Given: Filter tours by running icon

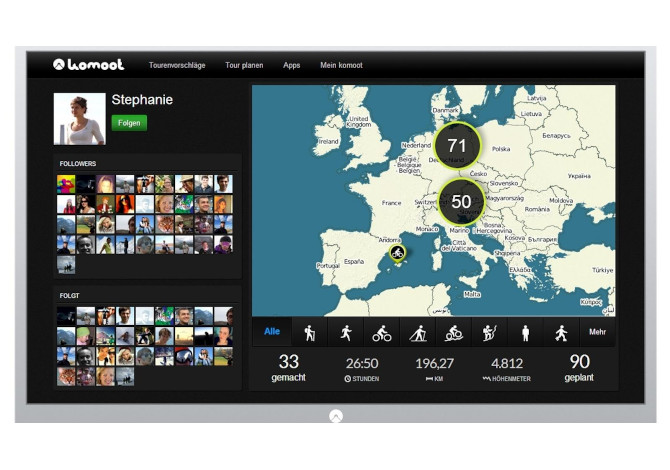Looking at the screenshot, I should pos(346,333).
